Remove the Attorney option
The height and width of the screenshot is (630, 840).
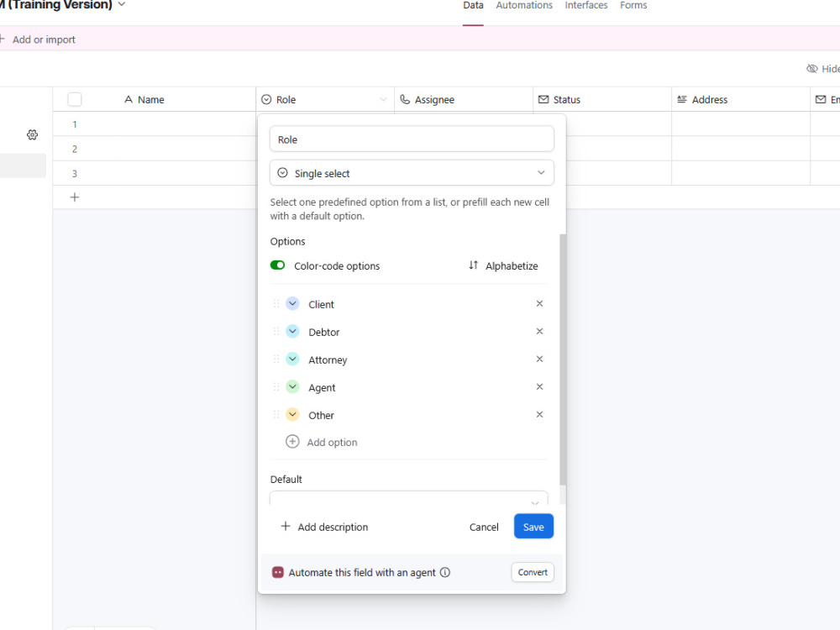(x=539, y=360)
